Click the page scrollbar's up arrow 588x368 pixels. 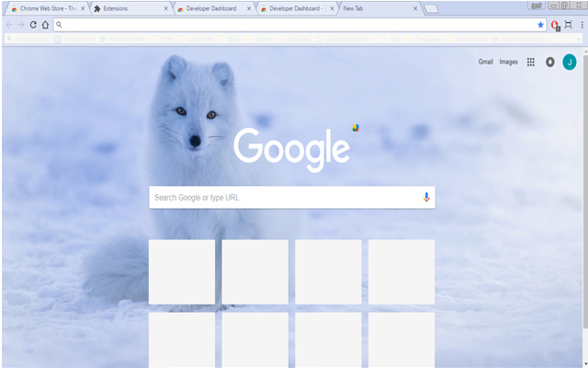[584, 52]
